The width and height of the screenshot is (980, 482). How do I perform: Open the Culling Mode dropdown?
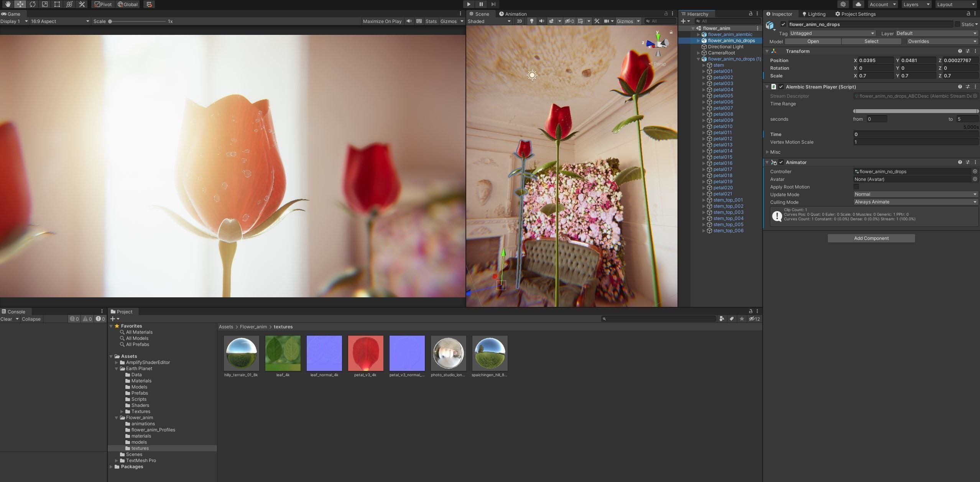tap(916, 202)
